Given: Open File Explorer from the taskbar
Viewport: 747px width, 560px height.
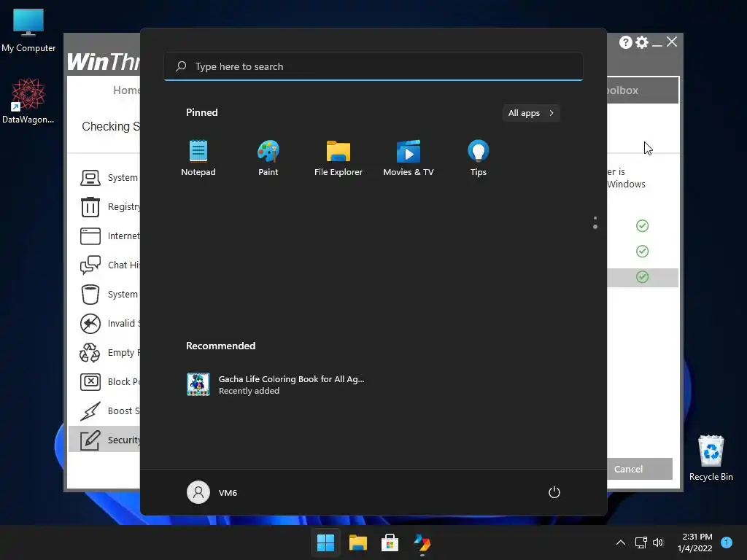Looking at the screenshot, I should (x=357, y=542).
